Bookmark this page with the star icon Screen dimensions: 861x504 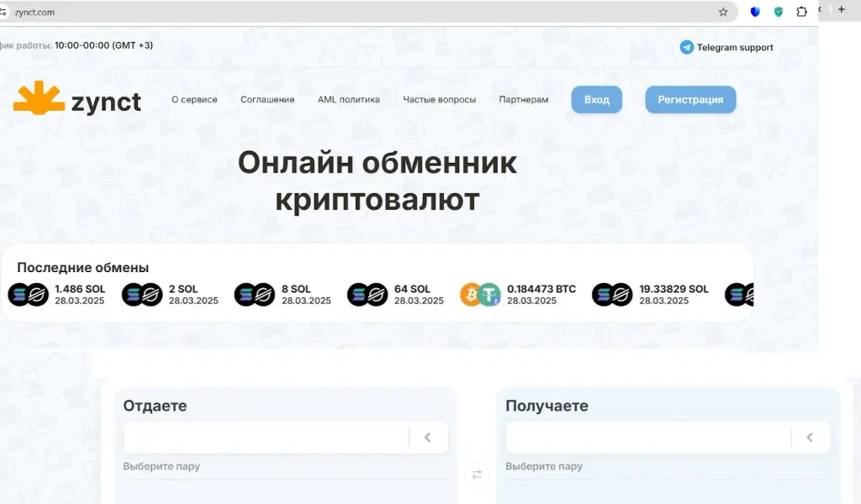[723, 12]
